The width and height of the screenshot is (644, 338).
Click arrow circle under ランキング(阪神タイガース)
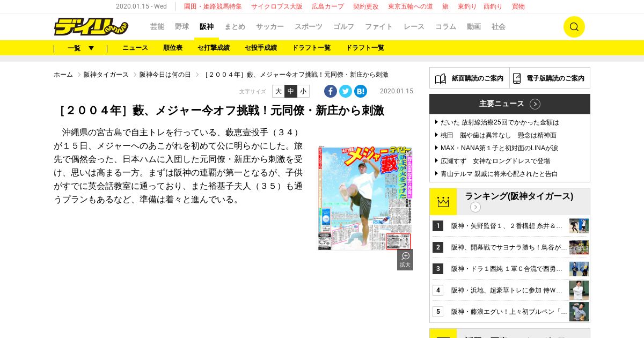pyautogui.click(x=475, y=207)
